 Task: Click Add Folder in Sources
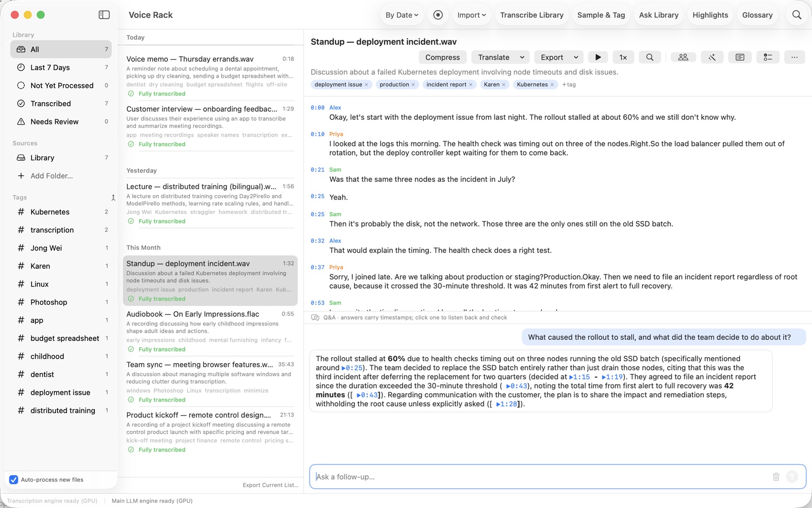[x=51, y=176]
